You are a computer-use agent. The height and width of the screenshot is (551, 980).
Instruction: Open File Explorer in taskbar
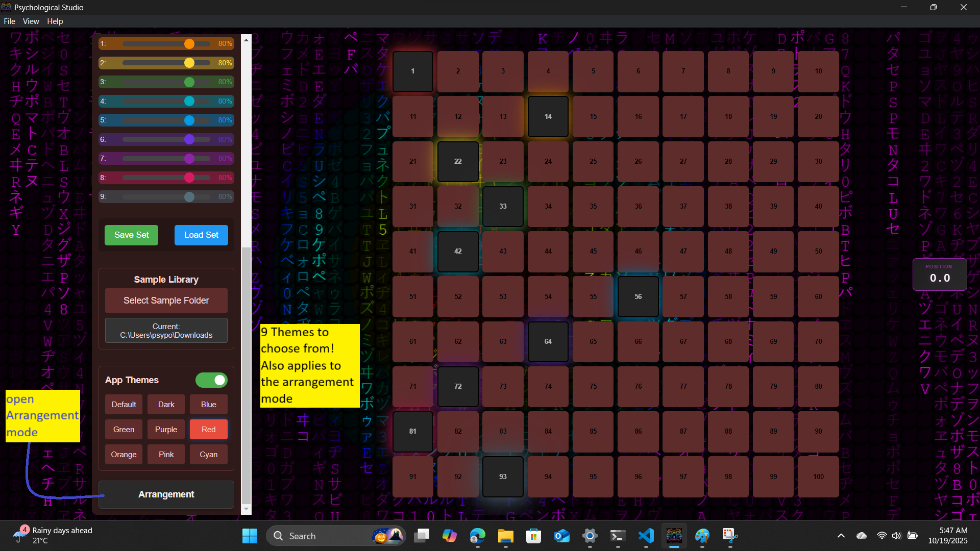click(505, 536)
